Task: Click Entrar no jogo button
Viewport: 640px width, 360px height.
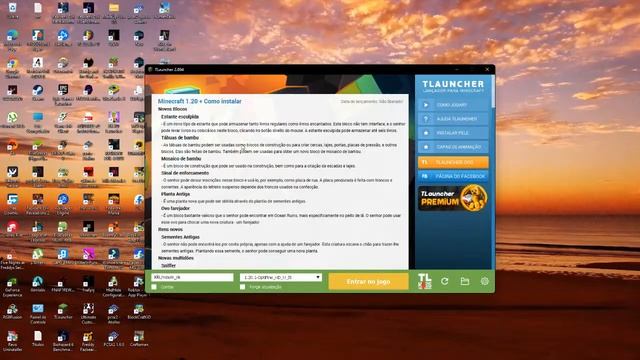Action: tap(368, 281)
